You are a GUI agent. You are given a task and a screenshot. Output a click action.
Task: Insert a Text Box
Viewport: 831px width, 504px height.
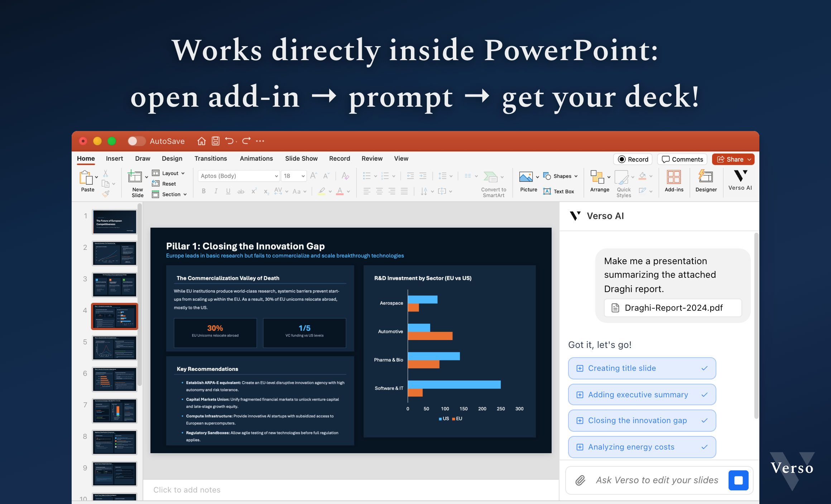[x=559, y=192]
